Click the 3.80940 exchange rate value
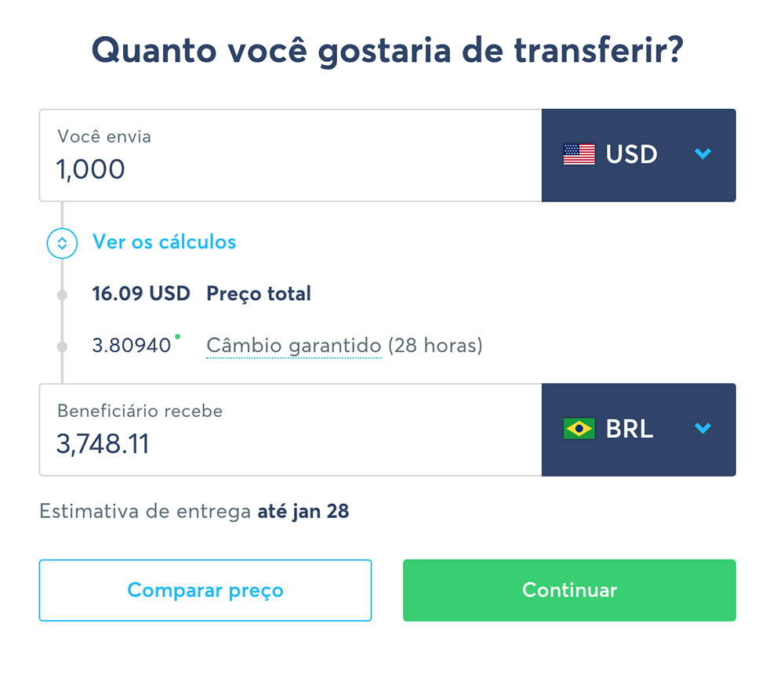This screenshot has width=784, height=681. pyautogui.click(x=132, y=346)
